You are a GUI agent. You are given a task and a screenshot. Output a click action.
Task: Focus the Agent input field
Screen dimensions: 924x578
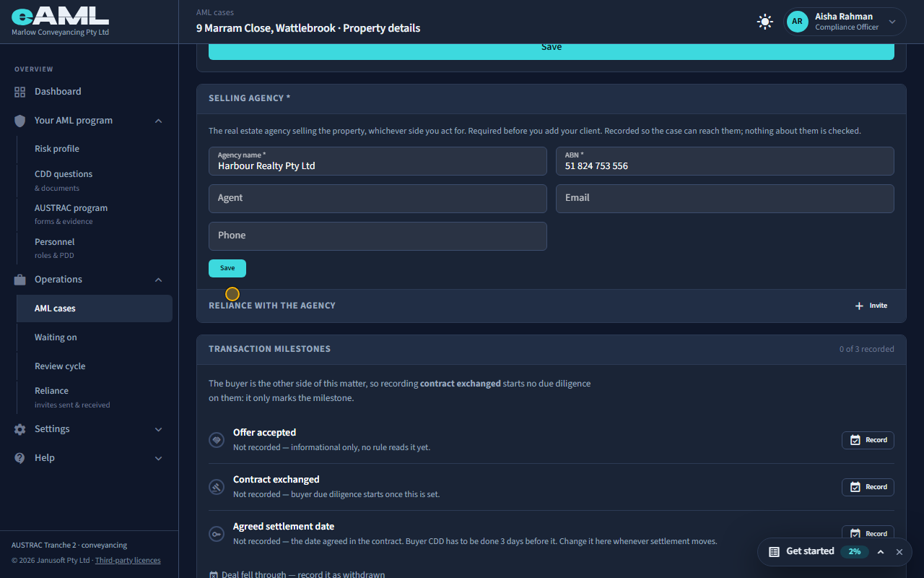click(378, 199)
